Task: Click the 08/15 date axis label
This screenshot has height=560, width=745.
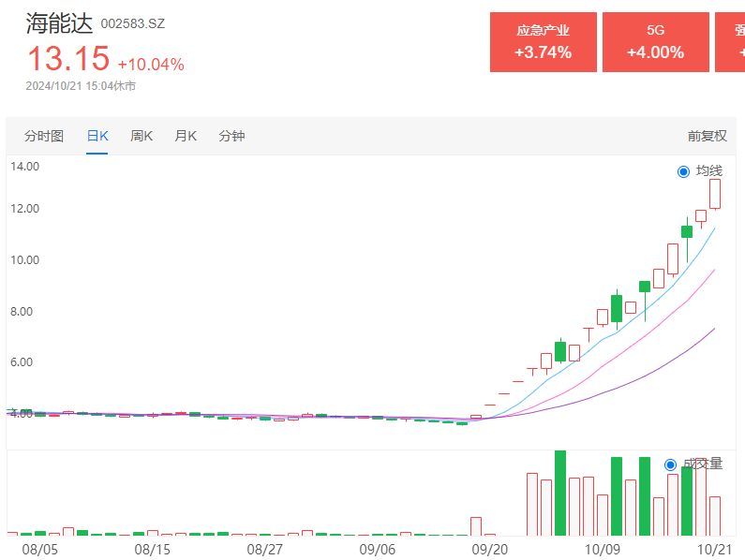Action: coord(152,550)
